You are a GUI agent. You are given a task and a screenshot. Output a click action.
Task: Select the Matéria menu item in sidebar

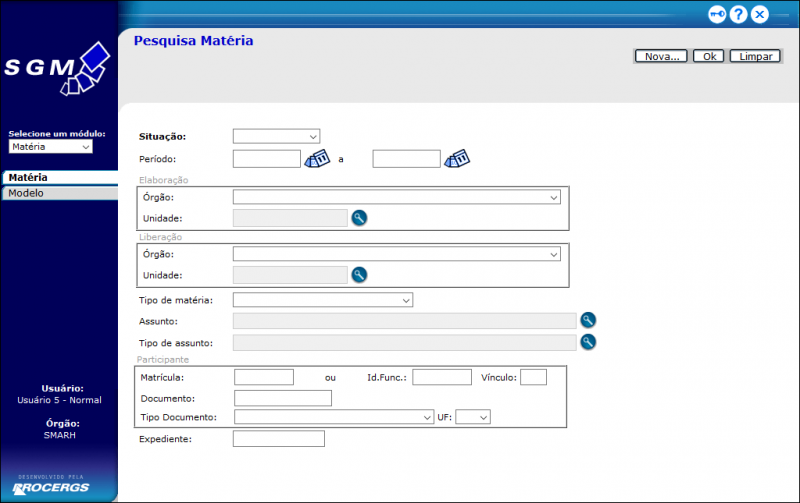[x=60, y=178]
